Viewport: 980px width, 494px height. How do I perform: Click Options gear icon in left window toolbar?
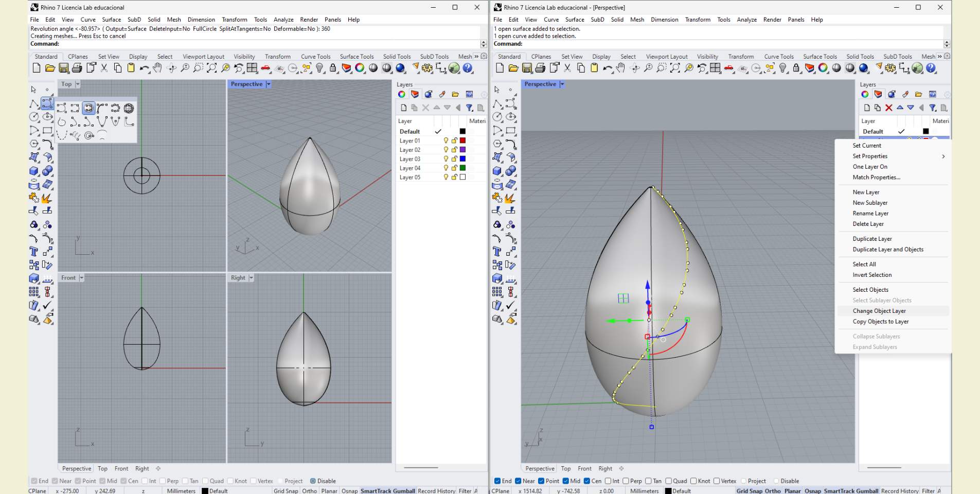[427, 68]
